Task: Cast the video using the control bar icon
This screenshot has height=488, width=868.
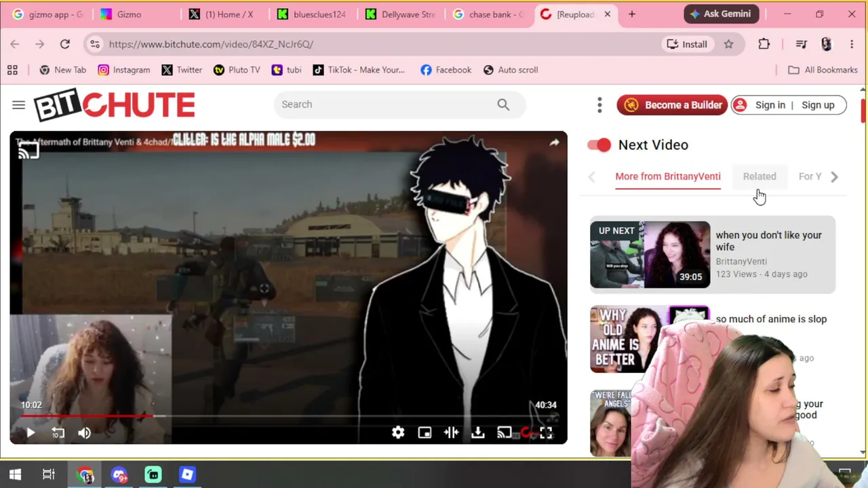Action: [505, 433]
